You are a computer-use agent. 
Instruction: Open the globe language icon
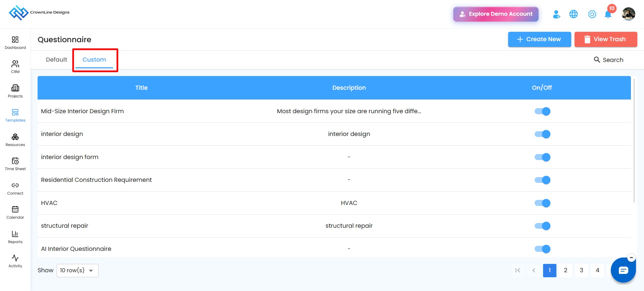pyautogui.click(x=574, y=14)
